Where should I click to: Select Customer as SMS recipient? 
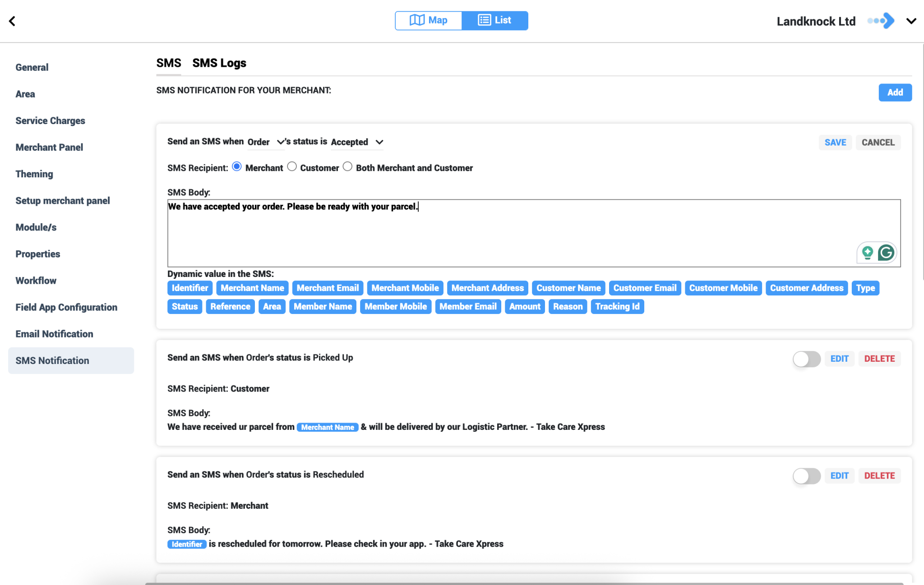292,166
